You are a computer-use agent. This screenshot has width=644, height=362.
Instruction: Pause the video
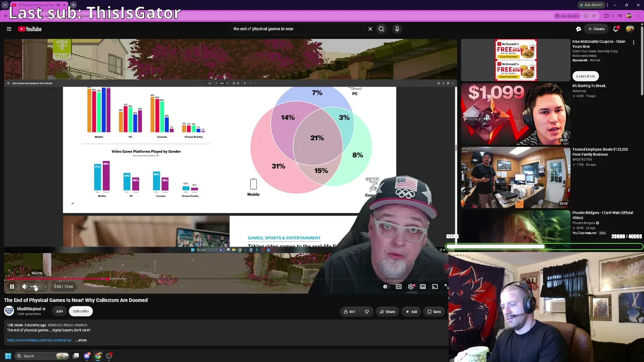(x=12, y=287)
